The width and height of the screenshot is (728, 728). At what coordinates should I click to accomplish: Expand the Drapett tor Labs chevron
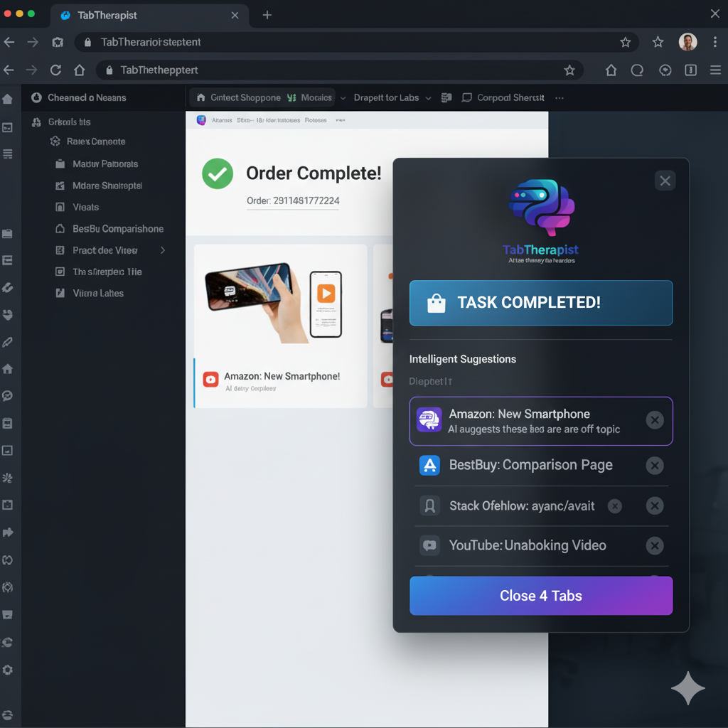pos(428,98)
